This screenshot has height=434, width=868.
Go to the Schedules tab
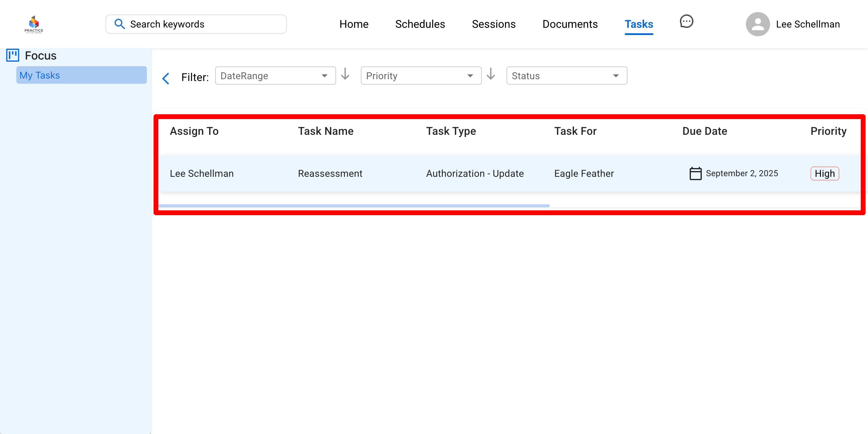click(420, 24)
